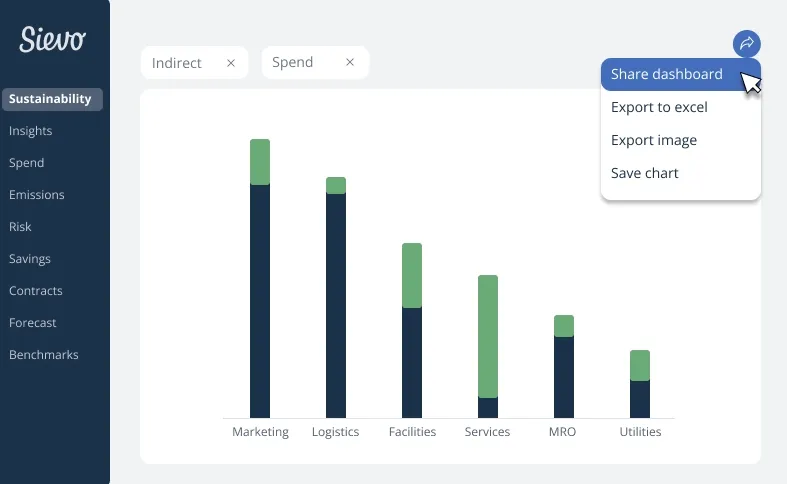This screenshot has height=484, width=787.
Task: Click the Marketing bar's green segment
Action: [260, 162]
